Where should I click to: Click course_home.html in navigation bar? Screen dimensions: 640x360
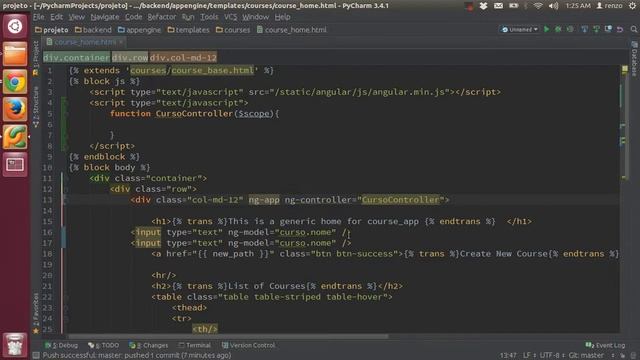292,30
